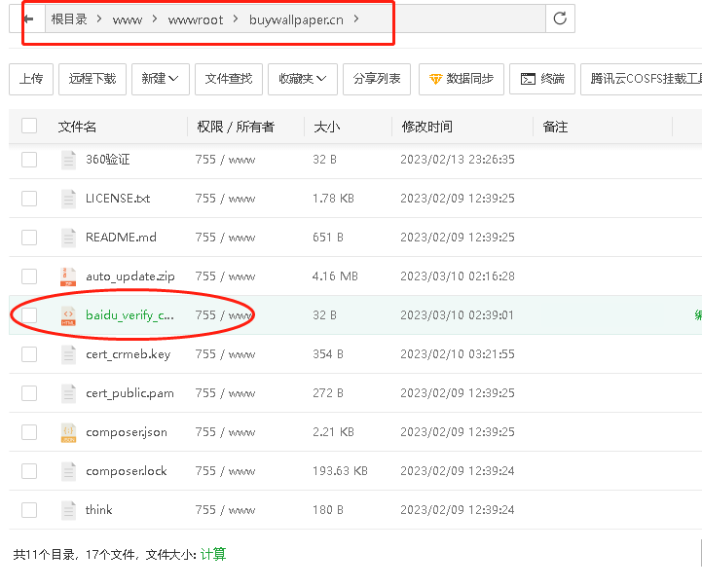This screenshot has height=588, width=702.
Task: Click 计算 to calculate total size
Action: 213,555
